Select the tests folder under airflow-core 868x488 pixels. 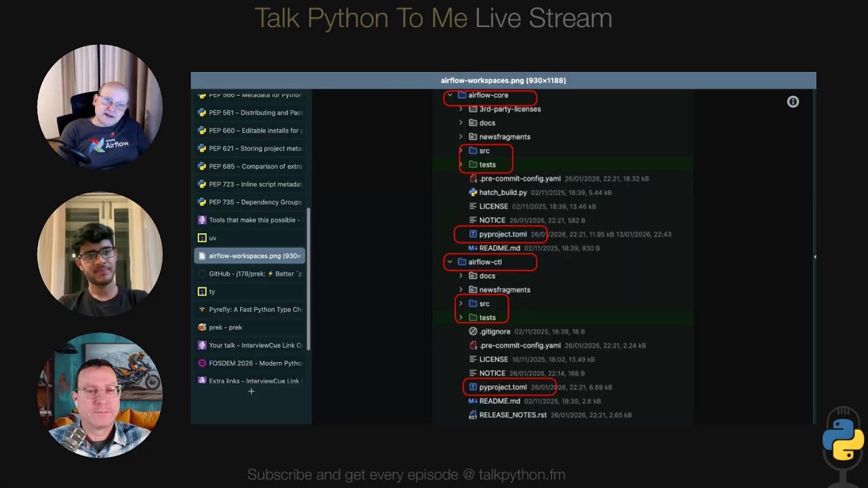coord(488,165)
